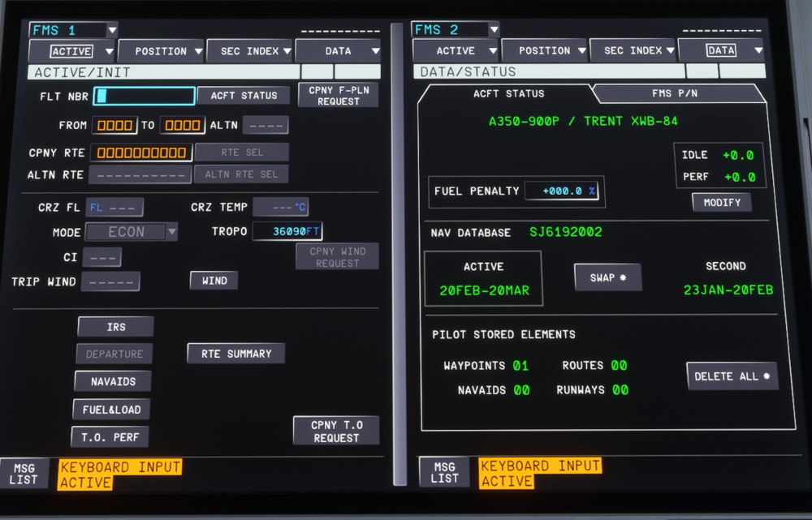Open MSG LIST on FMS 2
812x520 pixels.
pyautogui.click(x=443, y=472)
